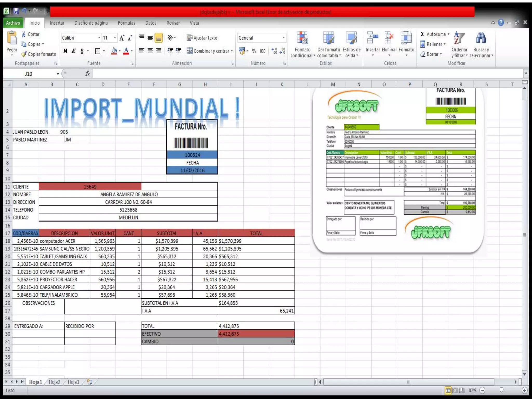
Task: Click the Autosuma sigma icon
Action: [x=423, y=34]
